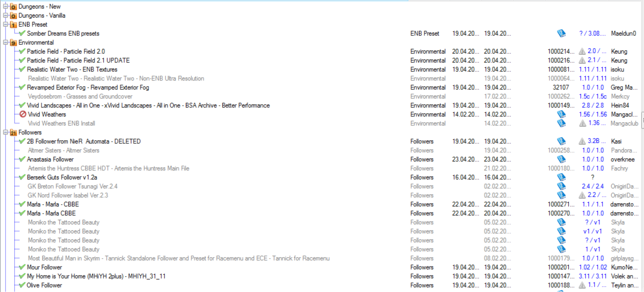Toggle the Dungeons - New expander box

click(x=6, y=6)
